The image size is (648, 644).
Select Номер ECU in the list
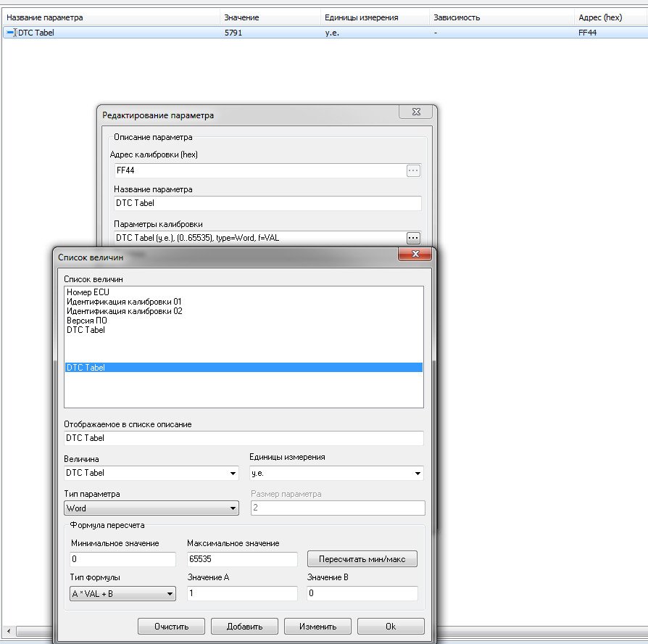[x=88, y=292]
